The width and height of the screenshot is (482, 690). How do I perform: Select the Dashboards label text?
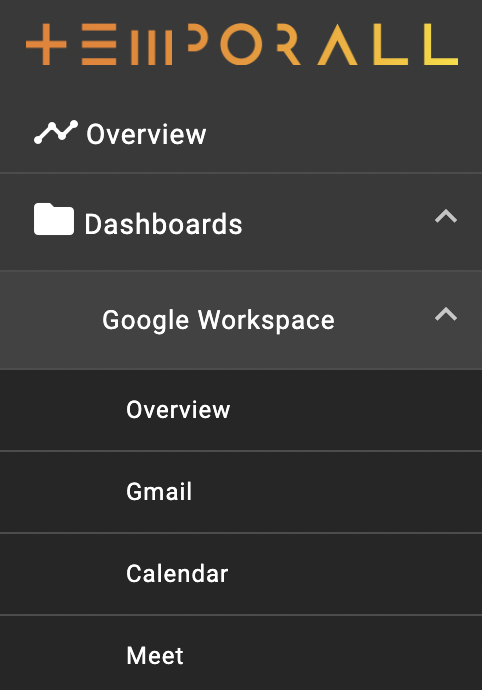(x=163, y=224)
